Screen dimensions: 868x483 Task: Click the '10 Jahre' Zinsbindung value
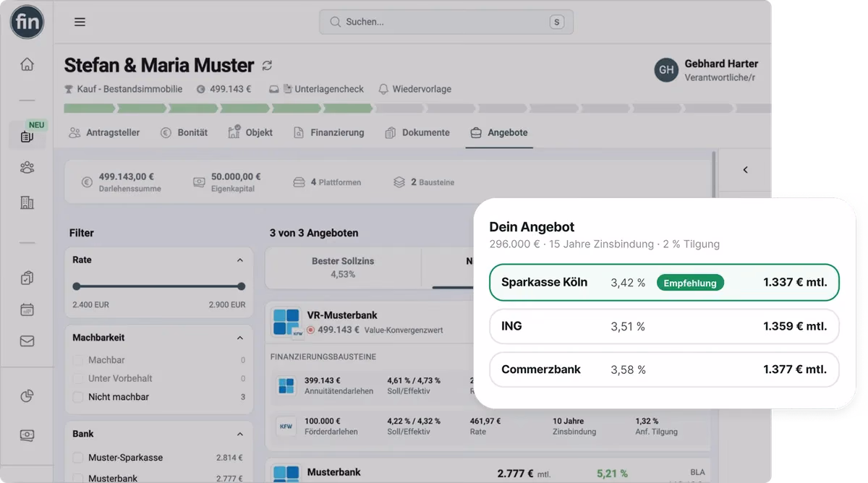569,421
